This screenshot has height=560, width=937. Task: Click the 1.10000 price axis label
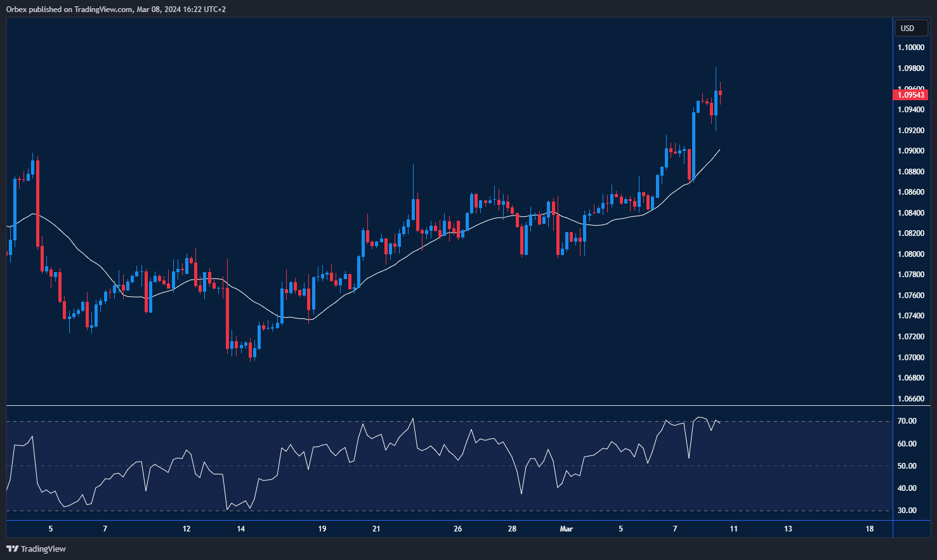click(910, 48)
